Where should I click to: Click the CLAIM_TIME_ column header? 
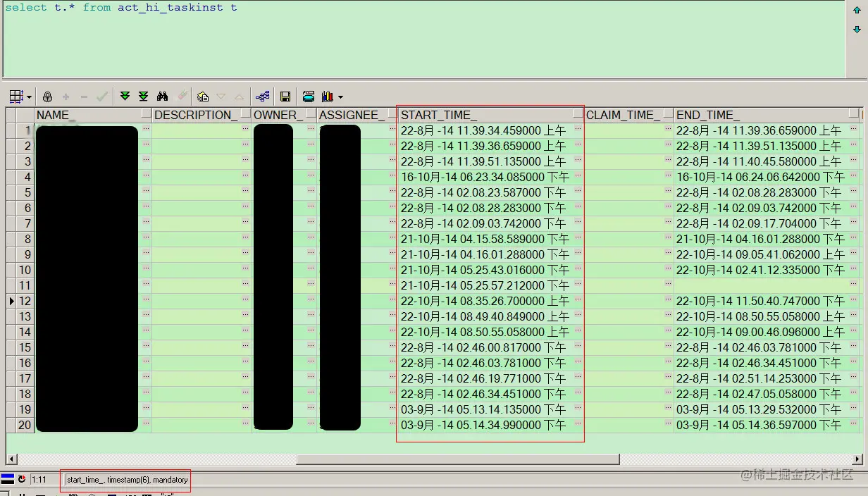(629, 115)
